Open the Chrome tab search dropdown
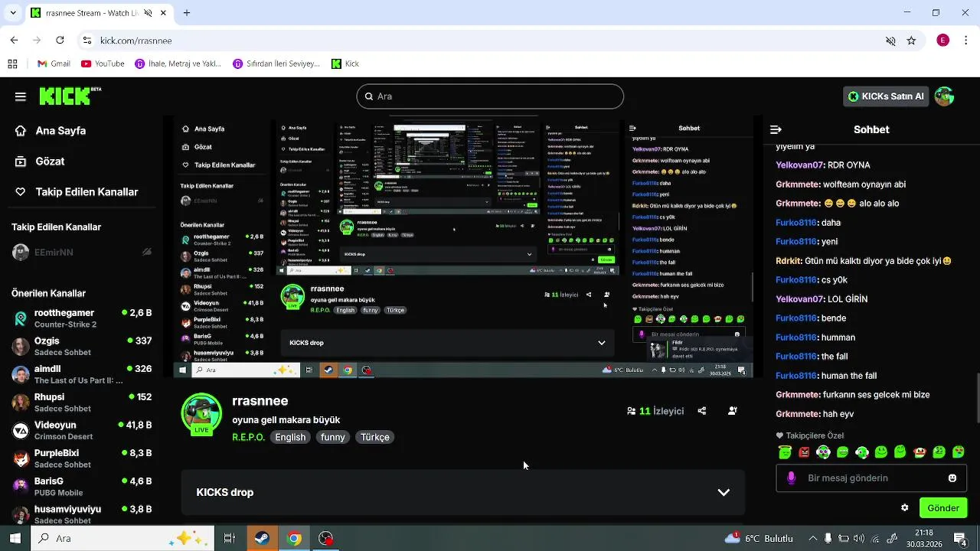980x551 pixels. [x=14, y=13]
